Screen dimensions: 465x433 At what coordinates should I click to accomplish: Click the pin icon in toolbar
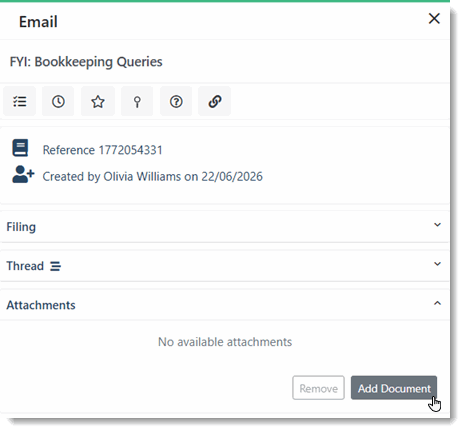(x=137, y=101)
